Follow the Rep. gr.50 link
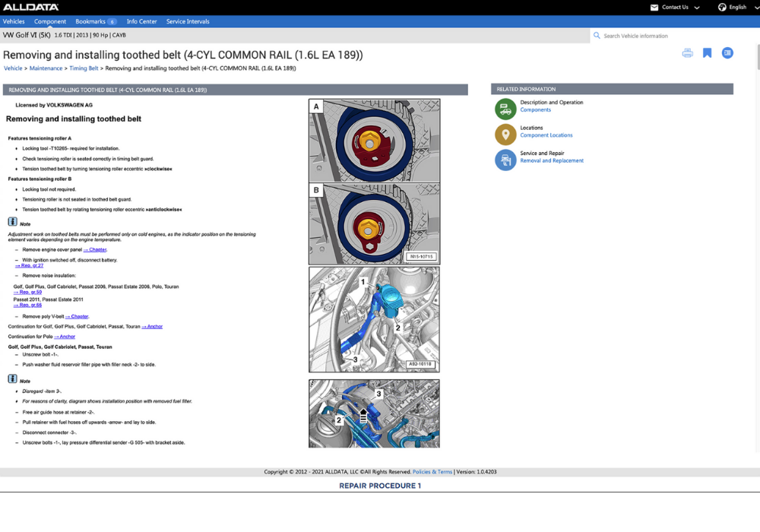Screen dimensions: 760x532 27,292
